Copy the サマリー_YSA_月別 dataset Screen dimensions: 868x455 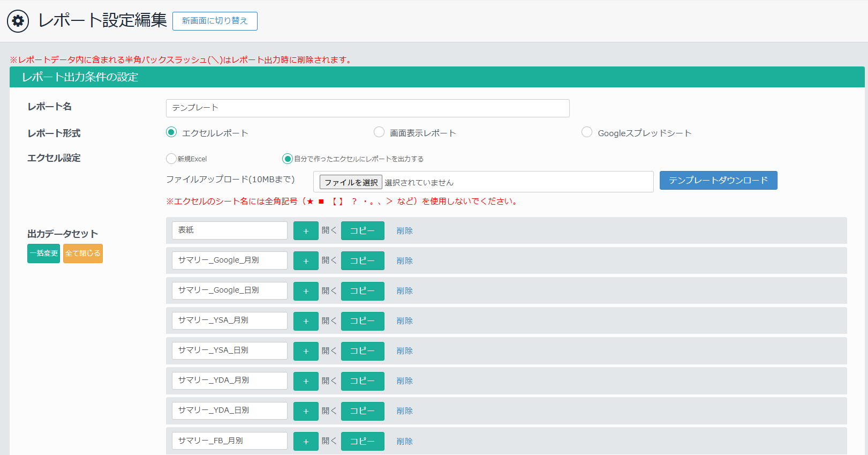click(363, 321)
